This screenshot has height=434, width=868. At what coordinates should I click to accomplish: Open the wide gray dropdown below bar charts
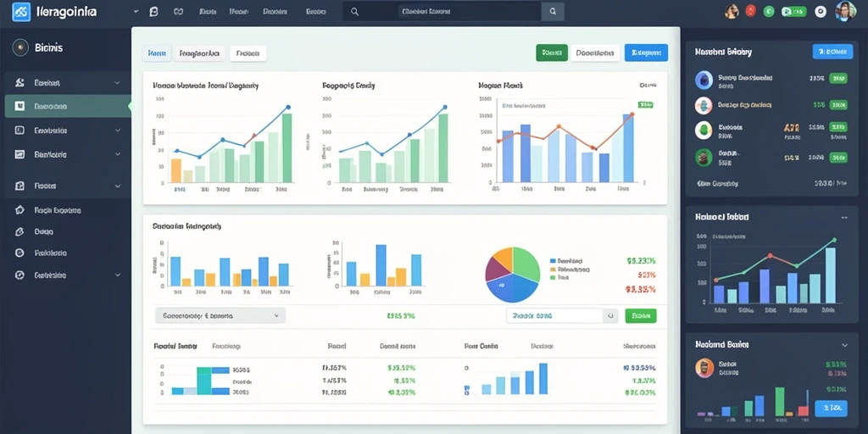pos(220,315)
